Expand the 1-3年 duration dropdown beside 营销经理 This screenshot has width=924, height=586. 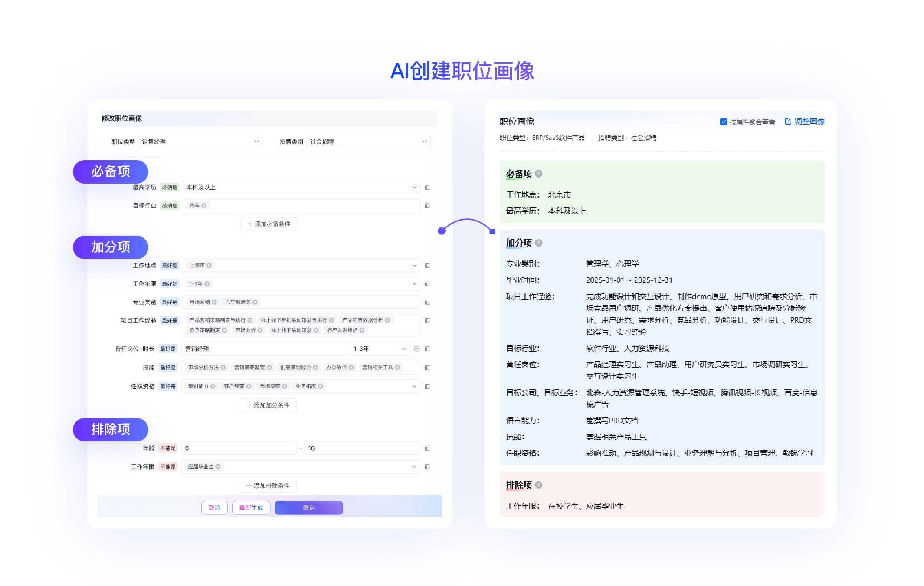[380, 349]
